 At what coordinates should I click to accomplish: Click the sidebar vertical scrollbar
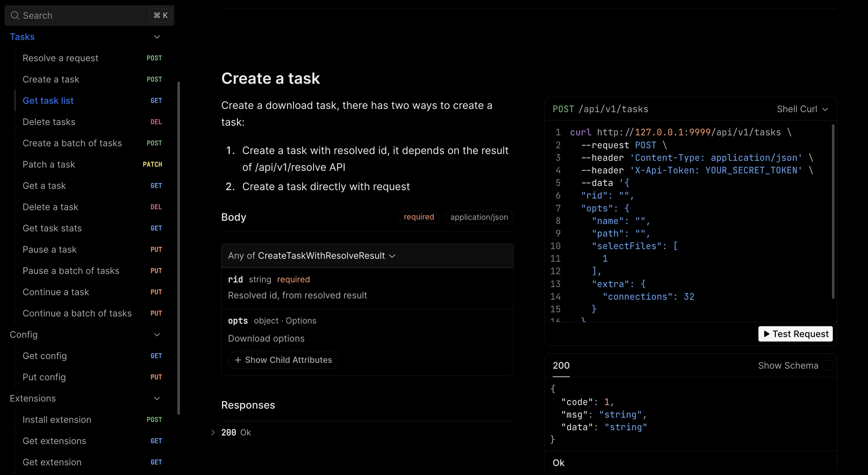click(x=178, y=247)
